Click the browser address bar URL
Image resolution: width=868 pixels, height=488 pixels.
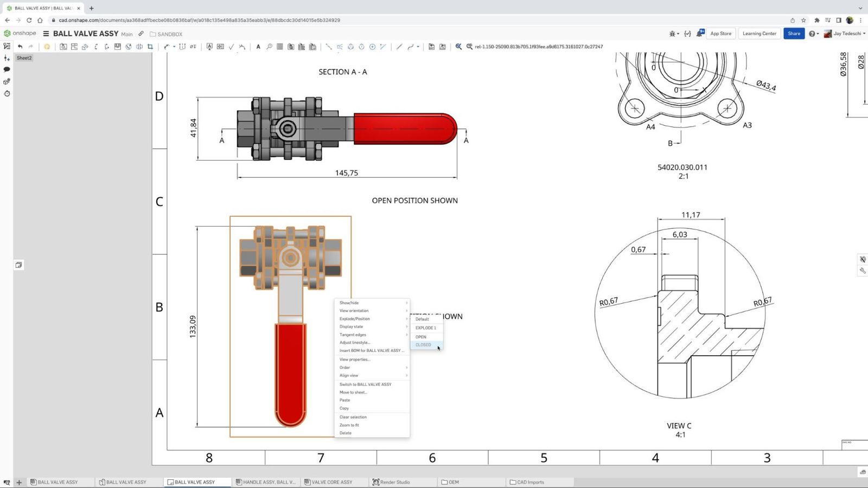point(199,20)
